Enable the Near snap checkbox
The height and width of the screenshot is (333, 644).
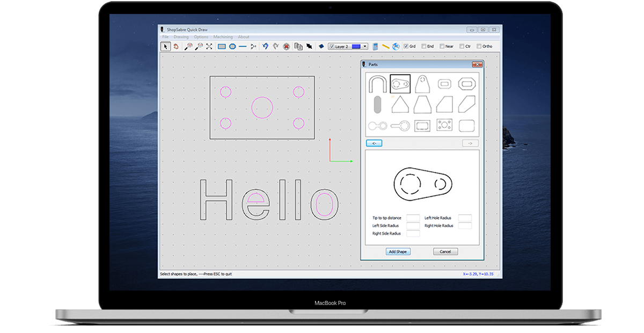442,47
